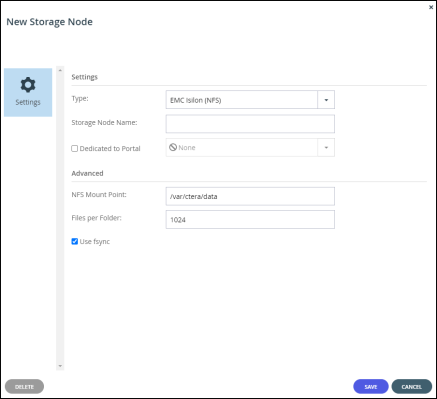
Task: Click the Settings gear icon
Action: (28, 85)
